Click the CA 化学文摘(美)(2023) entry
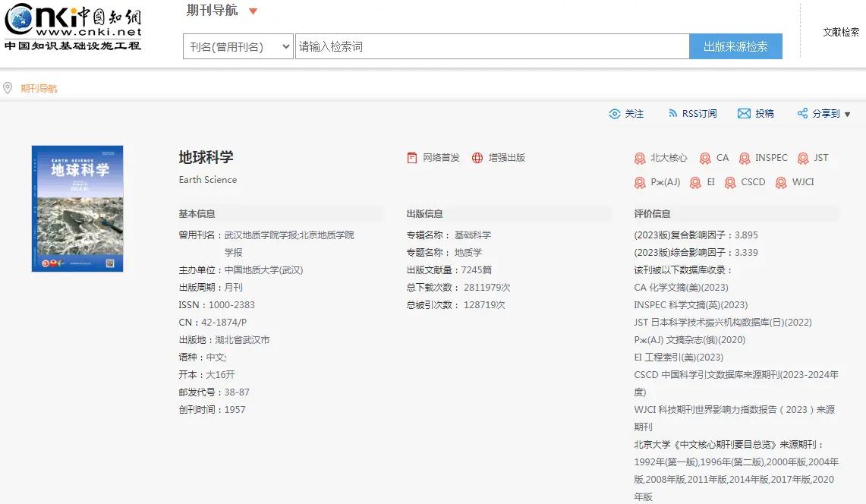 click(x=681, y=288)
